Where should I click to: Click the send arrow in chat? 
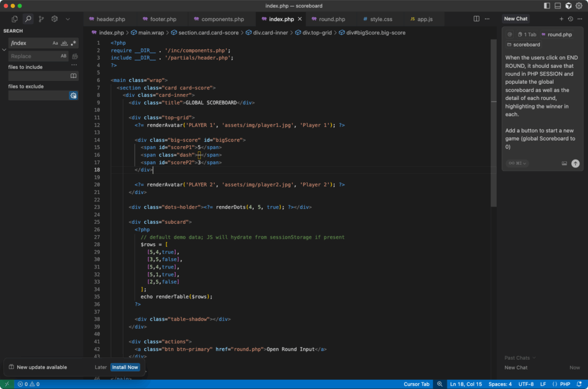click(x=575, y=163)
